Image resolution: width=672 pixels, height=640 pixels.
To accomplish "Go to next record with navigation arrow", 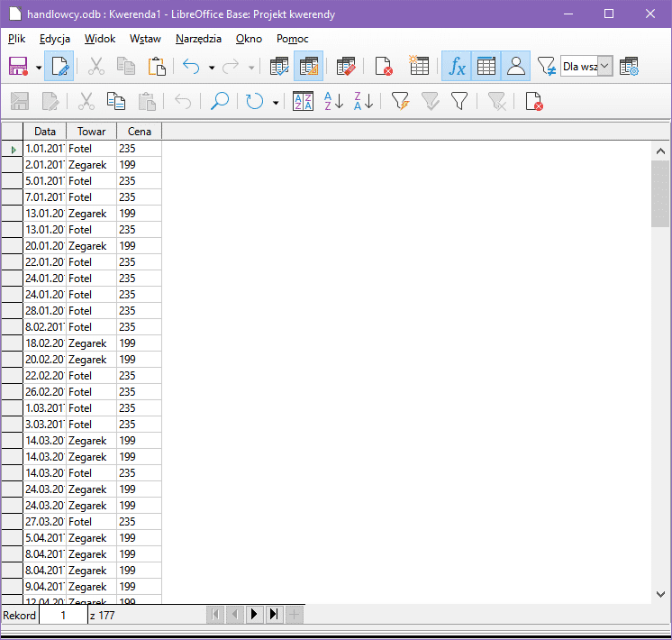I will click(x=253, y=615).
